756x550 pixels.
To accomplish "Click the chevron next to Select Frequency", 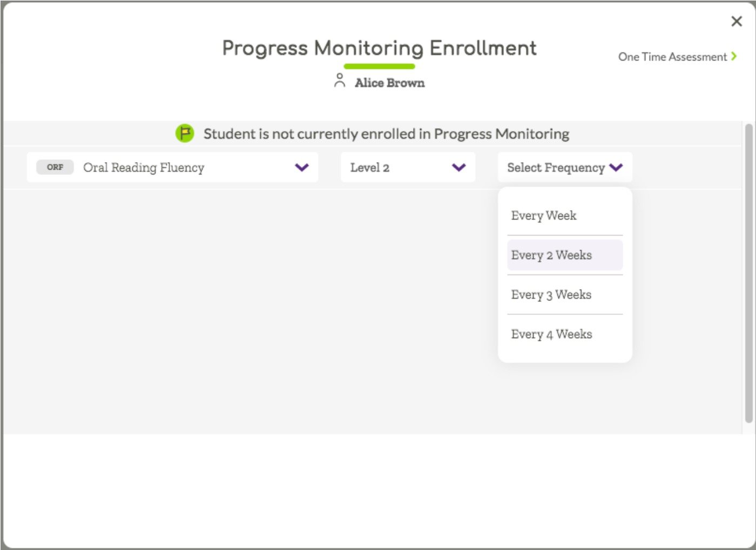I will tap(615, 167).
